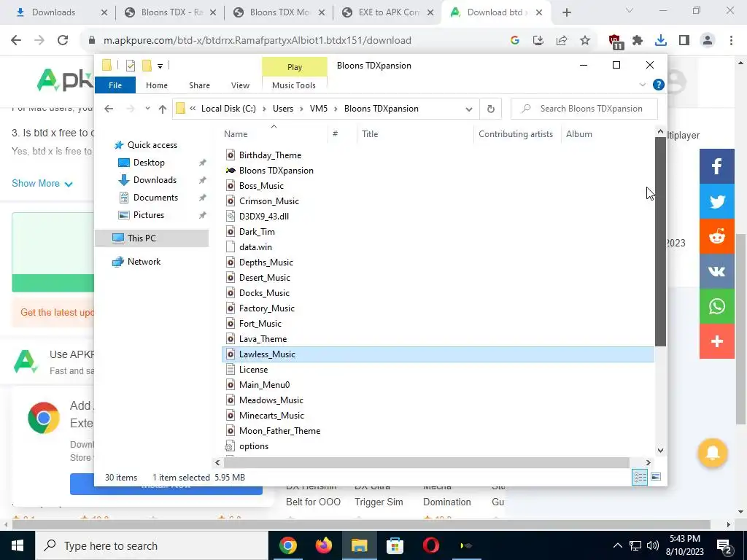The height and width of the screenshot is (560, 747).
Task: Click Properties icon in quick access toolbar
Action: coord(130,66)
